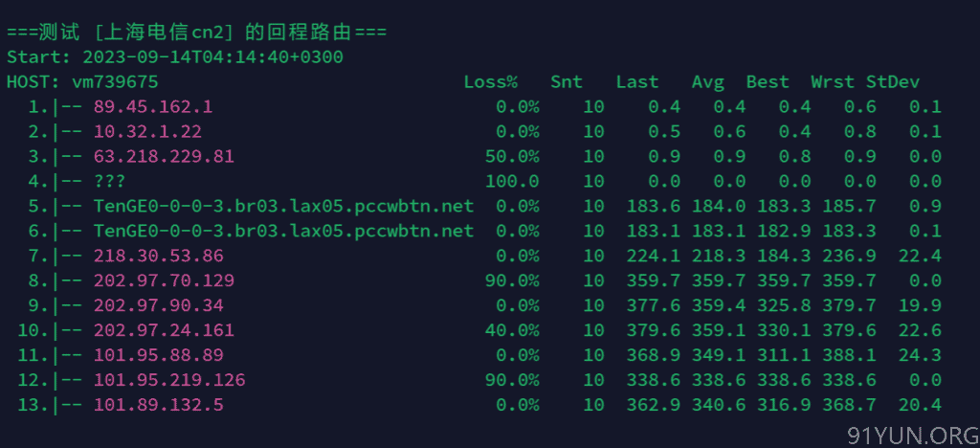Click the Start timestamp 2023-09-14T04:14:40+0300

(x=213, y=57)
